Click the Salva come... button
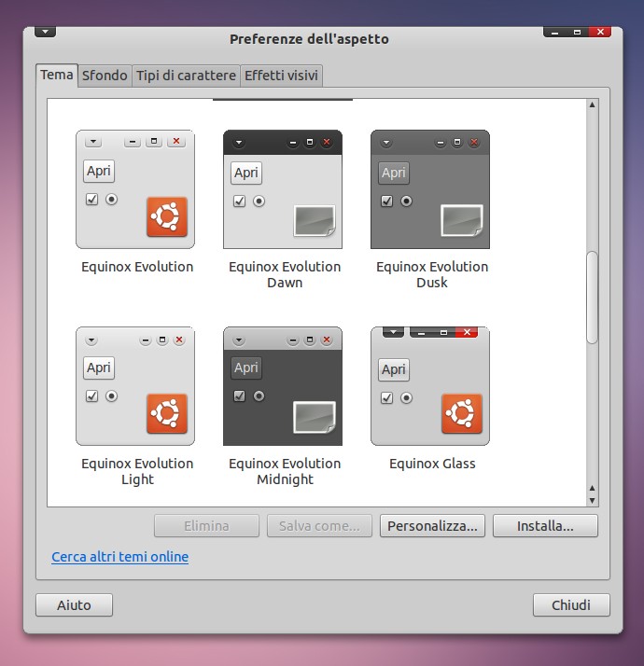This screenshot has height=666, width=644. pos(319,526)
